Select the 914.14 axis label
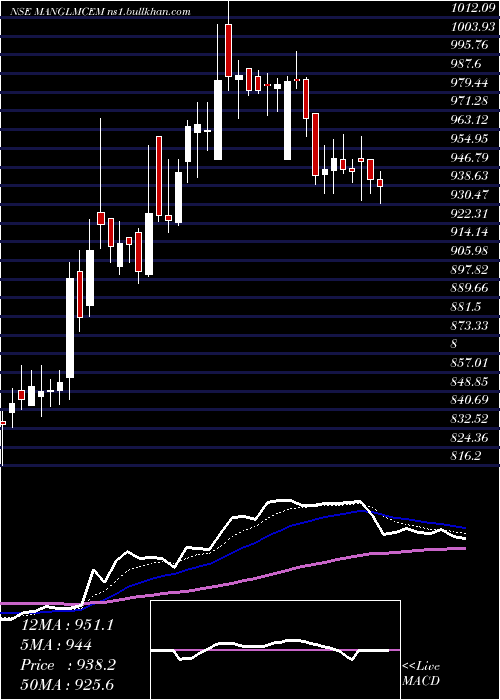The image size is (500, 700). point(471,232)
